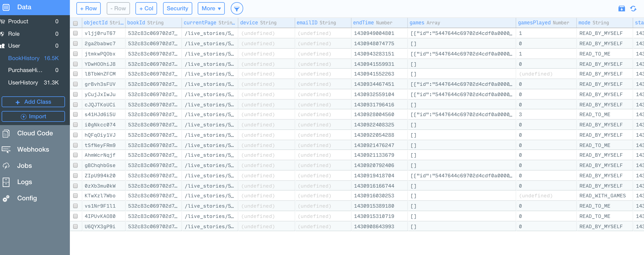Click the Data grid icon in sidebar header

[6, 7]
